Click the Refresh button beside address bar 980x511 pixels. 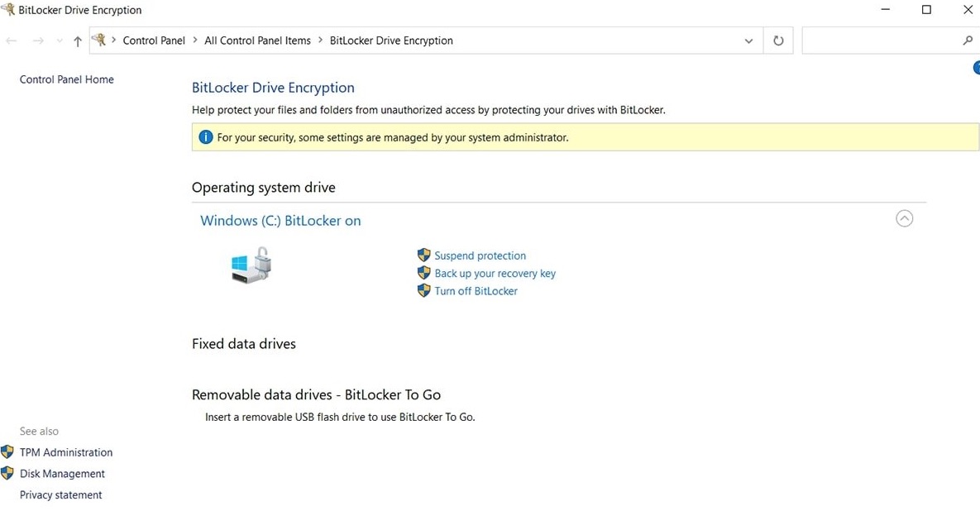(x=778, y=41)
